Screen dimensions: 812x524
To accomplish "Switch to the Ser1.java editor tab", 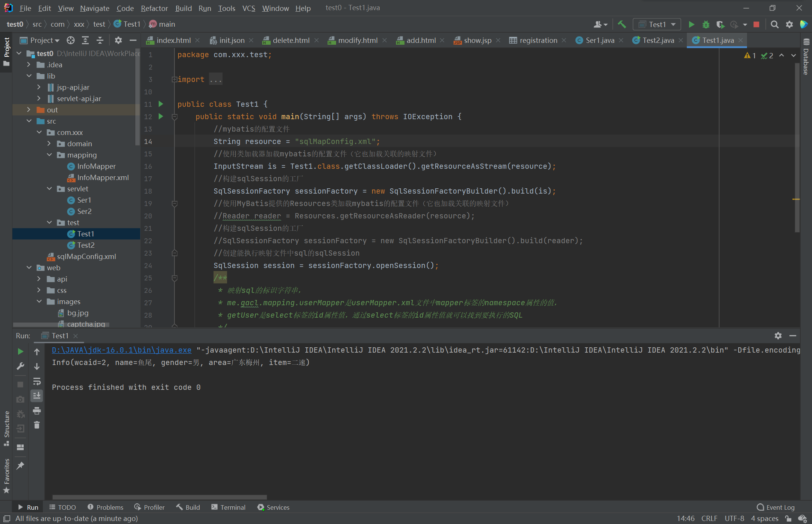I will pos(599,40).
